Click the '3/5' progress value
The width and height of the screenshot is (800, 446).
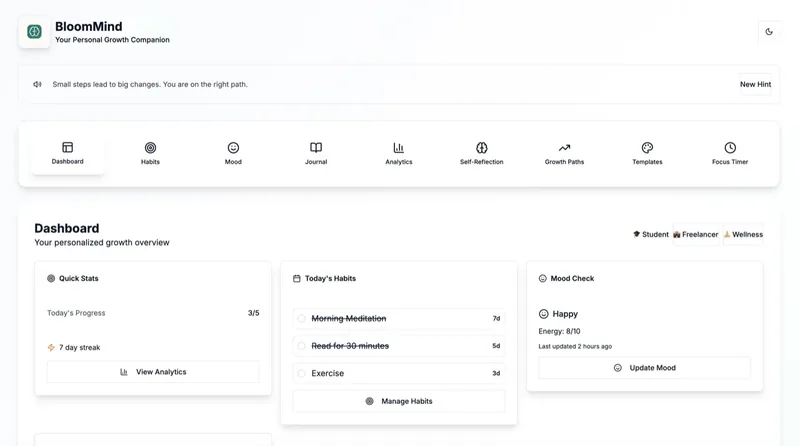254,313
